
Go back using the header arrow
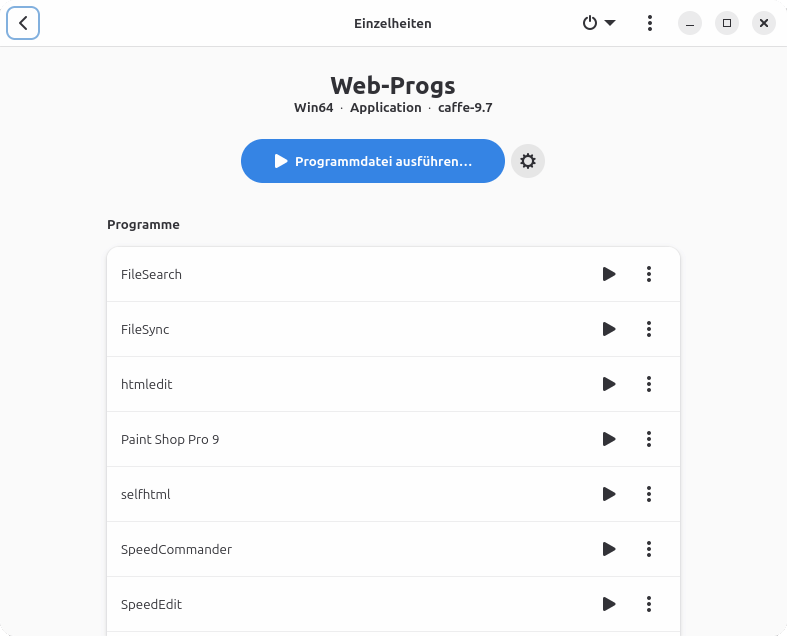click(23, 23)
